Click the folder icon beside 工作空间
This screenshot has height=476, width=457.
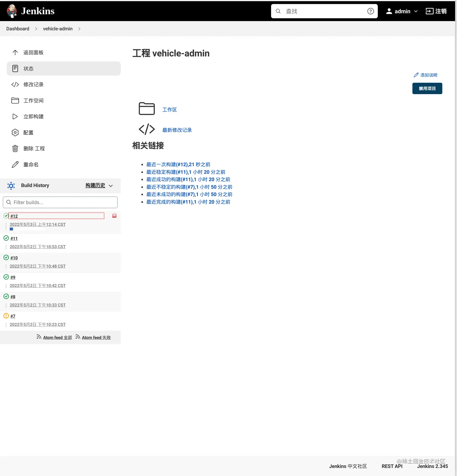pos(15,101)
